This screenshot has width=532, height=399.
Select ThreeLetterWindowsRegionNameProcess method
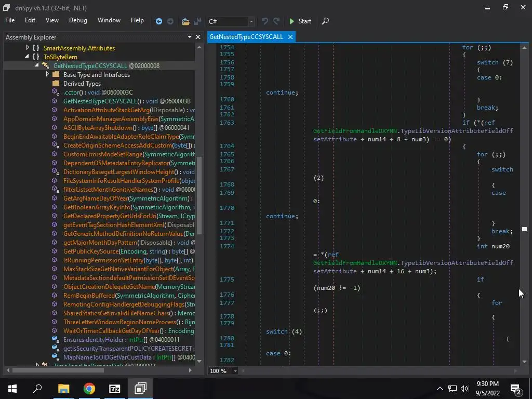click(x=129, y=322)
